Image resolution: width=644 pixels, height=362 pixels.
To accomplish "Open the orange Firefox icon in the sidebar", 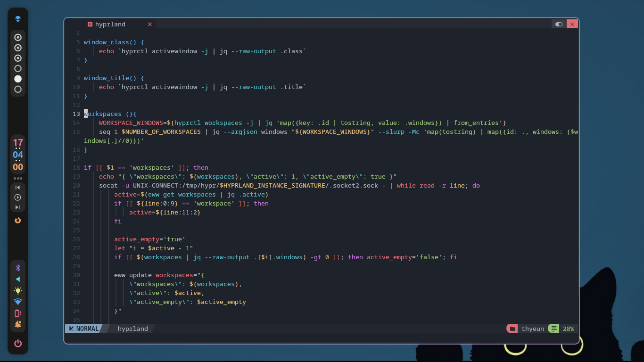I will coord(18,220).
